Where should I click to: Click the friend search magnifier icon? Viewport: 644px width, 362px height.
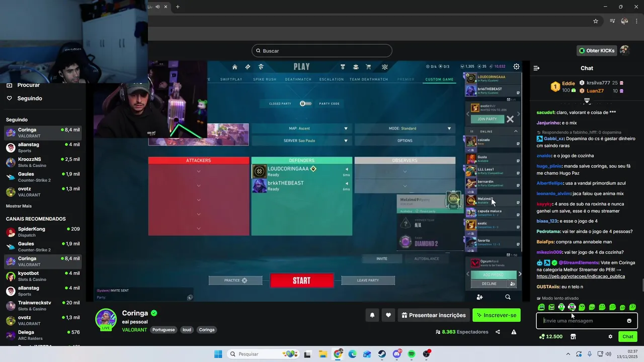click(x=508, y=297)
